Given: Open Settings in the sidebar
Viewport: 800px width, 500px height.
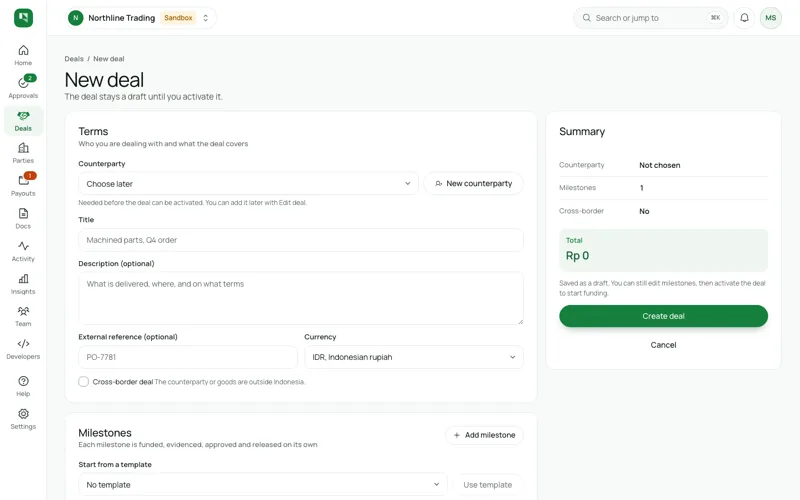Looking at the screenshot, I should pyautogui.click(x=23, y=419).
